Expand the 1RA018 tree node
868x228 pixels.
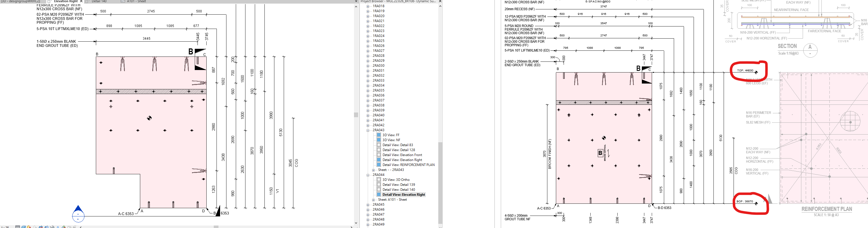[x=368, y=6]
